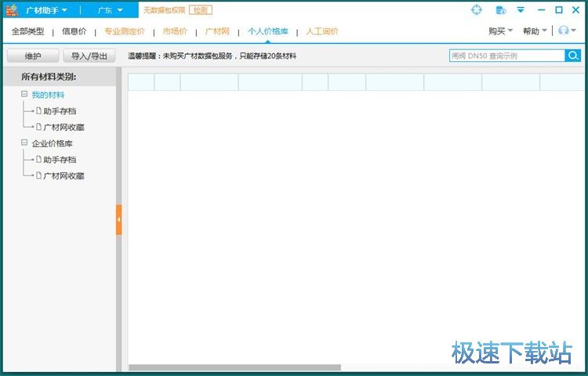Open the 帮助 dropdown menu

point(535,31)
